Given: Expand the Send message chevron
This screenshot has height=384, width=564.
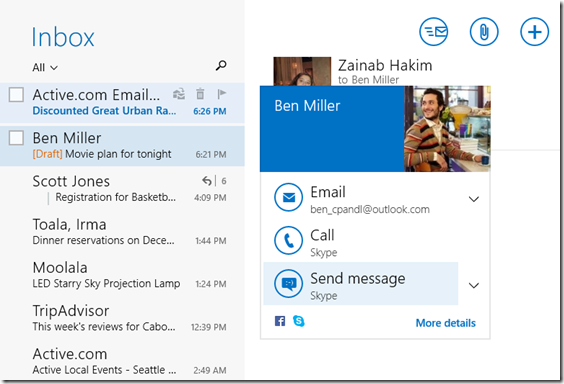Looking at the screenshot, I should [x=474, y=285].
